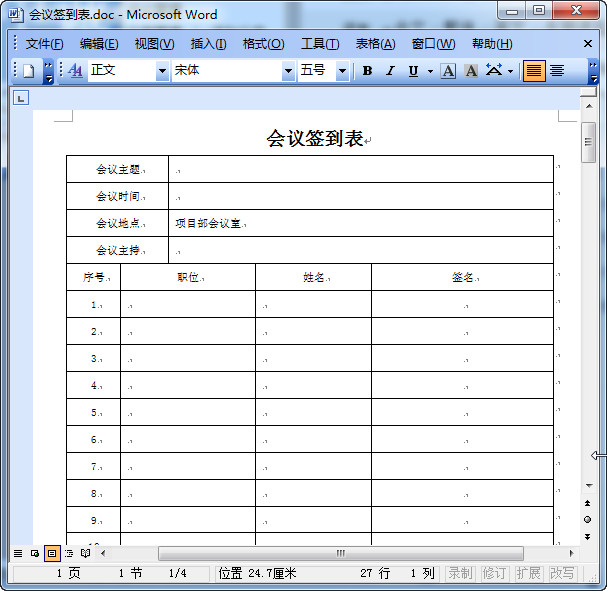Image resolution: width=607 pixels, height=591 pixels.
Task: Click vertical scrollbar up arrow
Action: (x=589, y=106)
